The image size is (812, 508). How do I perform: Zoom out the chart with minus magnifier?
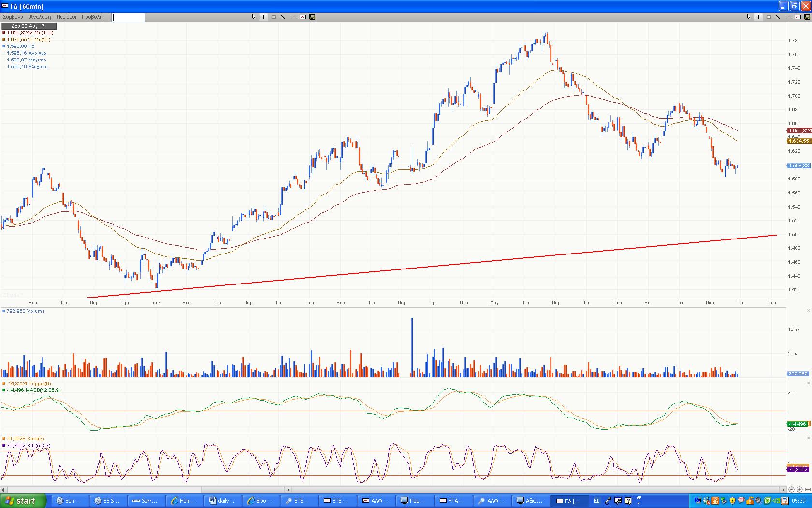tap(792, 490)
